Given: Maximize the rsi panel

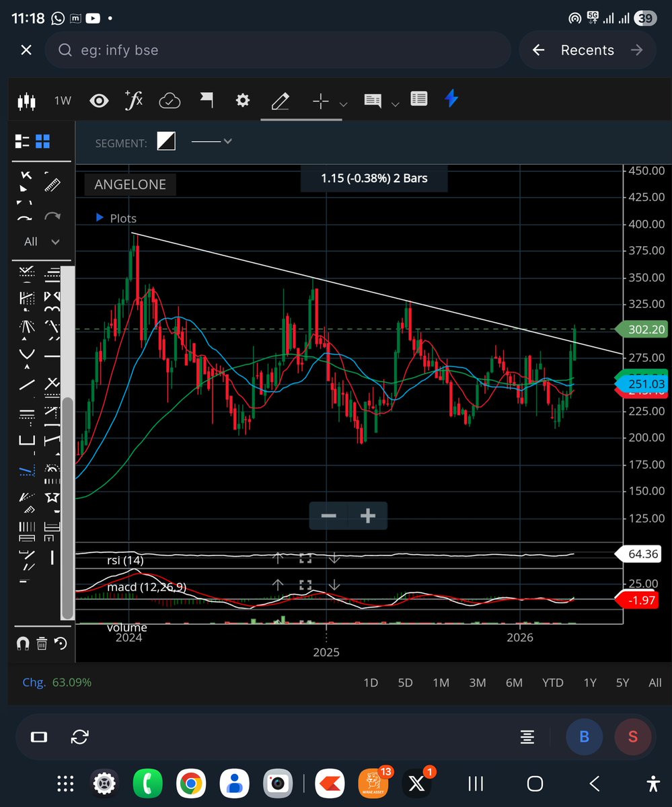Looking at the screenshot, I should click(305, 558).
